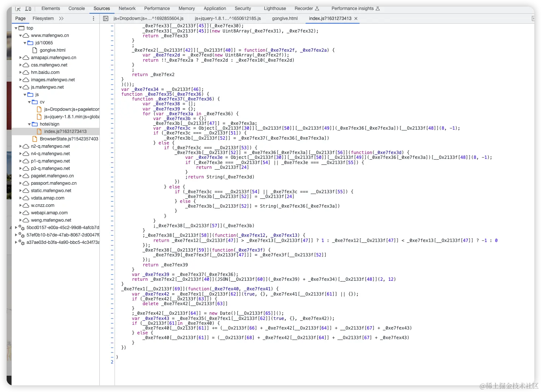Open gear settings for worker 57ef0b10

(21, 235)
